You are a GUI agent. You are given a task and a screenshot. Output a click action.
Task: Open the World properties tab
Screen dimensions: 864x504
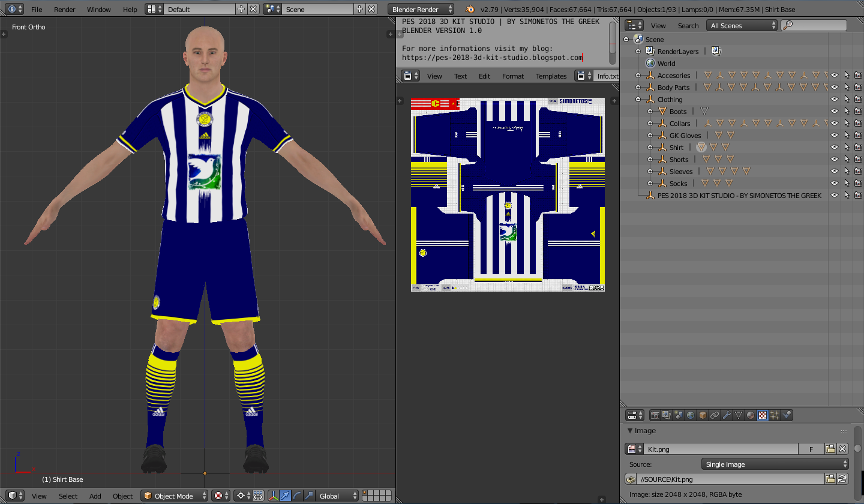(691, 415)
